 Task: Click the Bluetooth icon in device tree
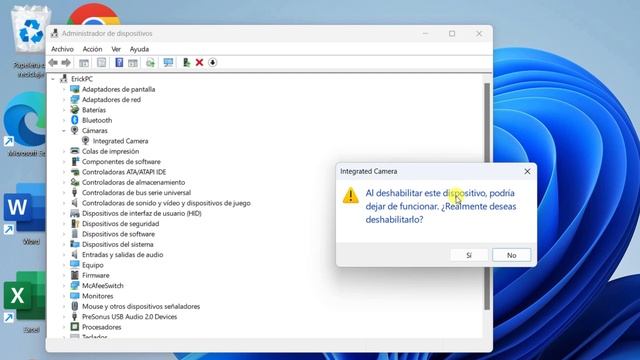pos(75,120)
